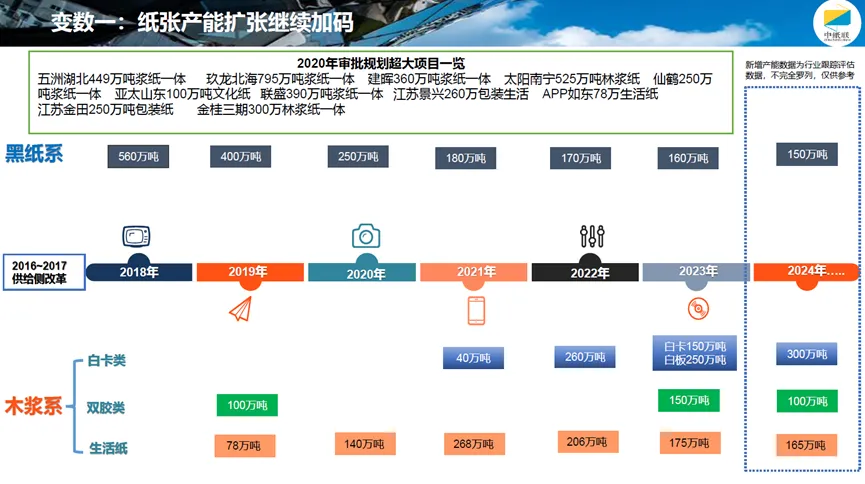Viewport: 865px width, 484px height.
Task: Click the 180万吨 box in 黑纸系 row
Action: point(466,158)
